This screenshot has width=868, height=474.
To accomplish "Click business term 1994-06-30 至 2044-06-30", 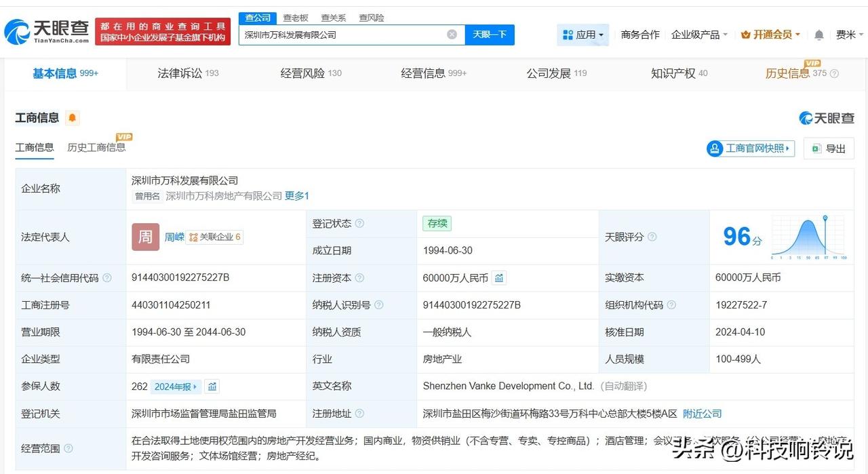I will pos(189,332).
